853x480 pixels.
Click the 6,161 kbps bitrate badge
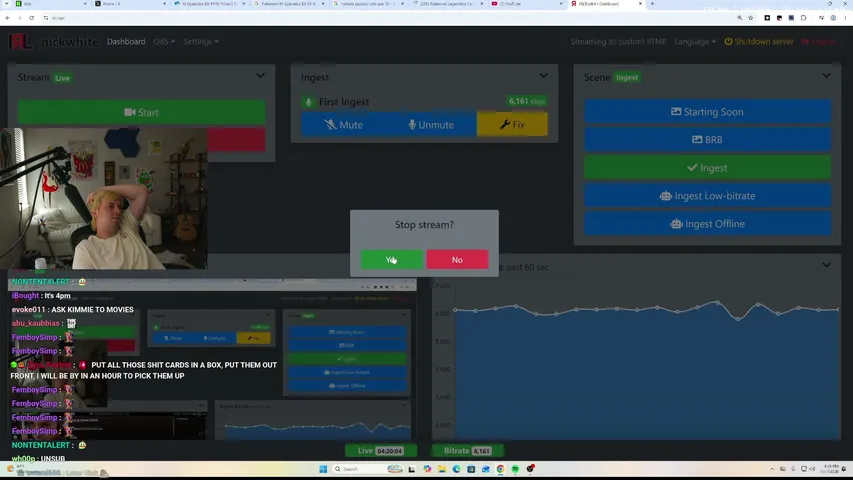pos(527,101)
